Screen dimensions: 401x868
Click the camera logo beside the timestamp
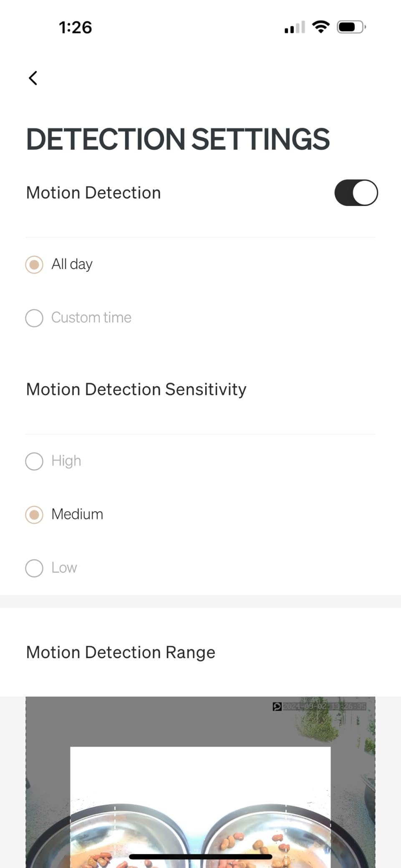point(277,707)
